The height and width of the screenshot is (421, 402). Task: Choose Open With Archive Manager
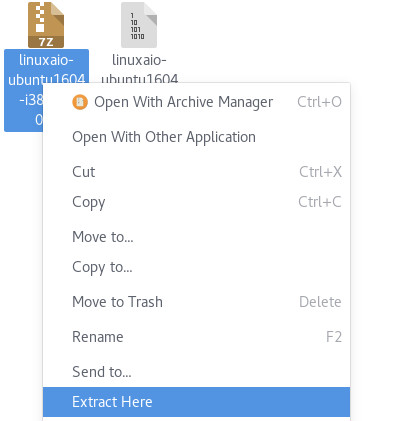point(197,102)
